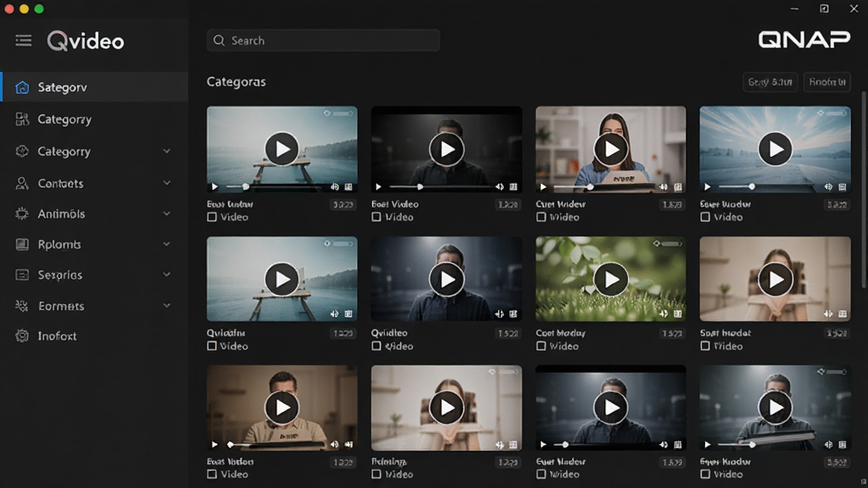
Task: Tick the Video checkbox under Eoat Video
Action: pyautogui.click(x=376, y=217)
